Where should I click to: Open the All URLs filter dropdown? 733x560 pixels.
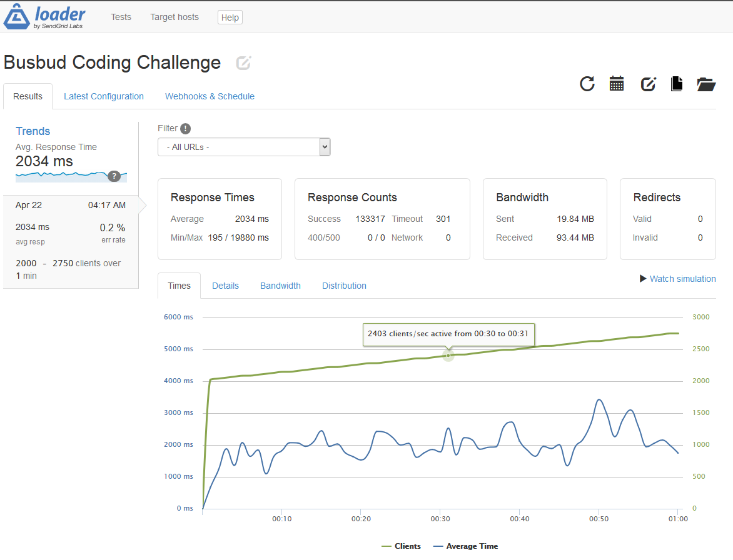(244, 147)
